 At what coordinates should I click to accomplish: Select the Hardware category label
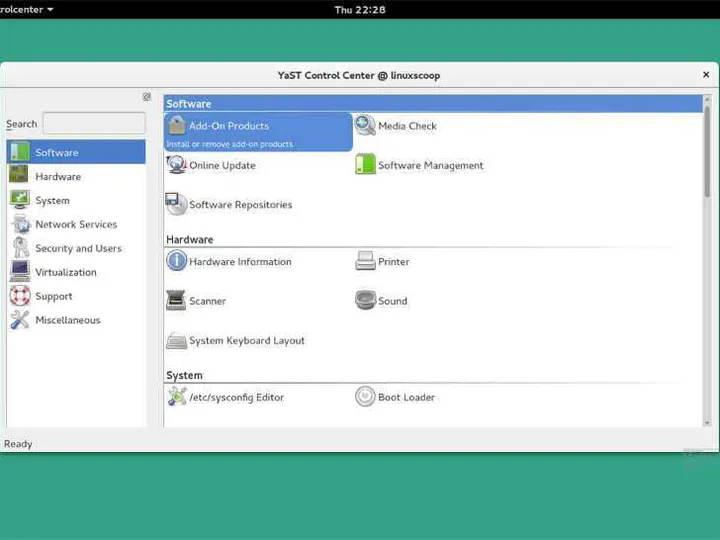(58, 176)
